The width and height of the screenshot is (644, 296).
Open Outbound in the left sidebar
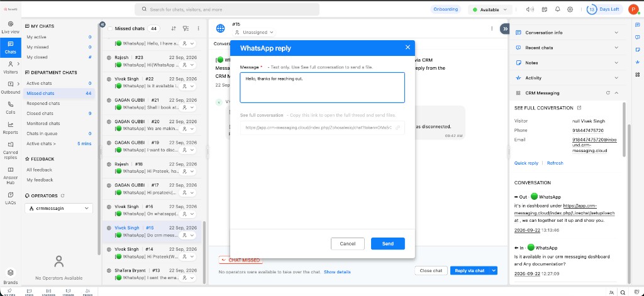click(x=10, y=87)
